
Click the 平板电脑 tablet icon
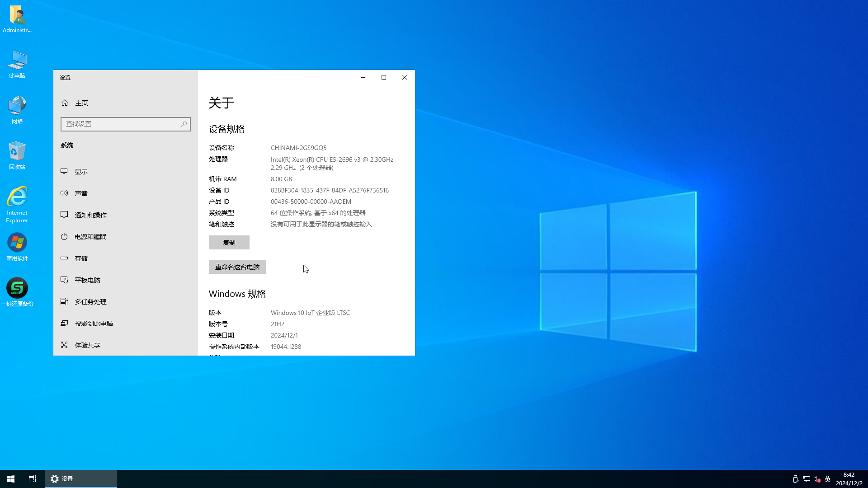point(64,280)
